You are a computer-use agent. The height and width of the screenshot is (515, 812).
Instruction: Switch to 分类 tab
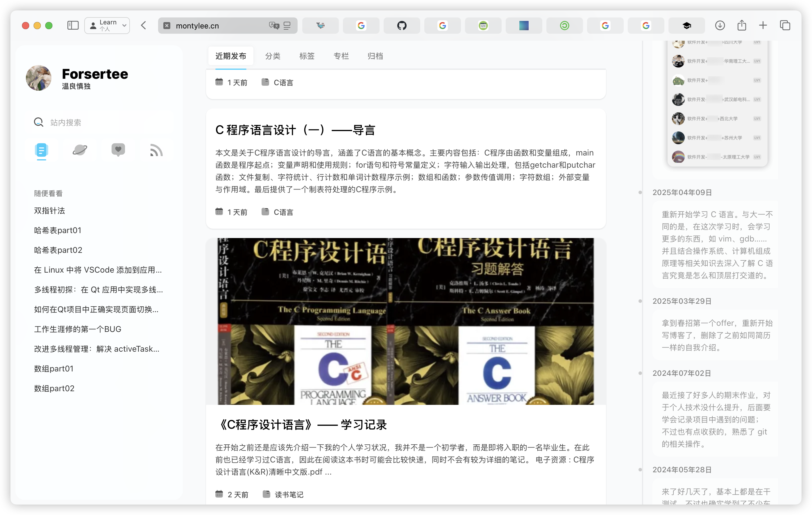(273, 56)
